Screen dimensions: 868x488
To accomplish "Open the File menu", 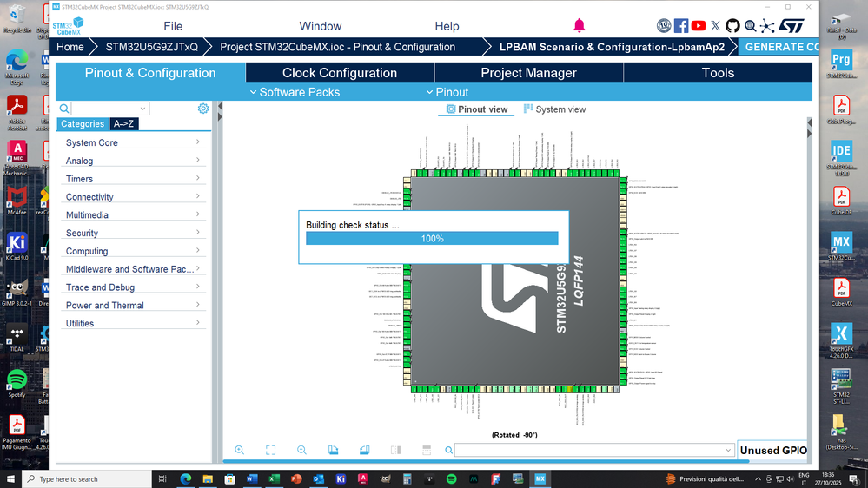I will (173, 26).
